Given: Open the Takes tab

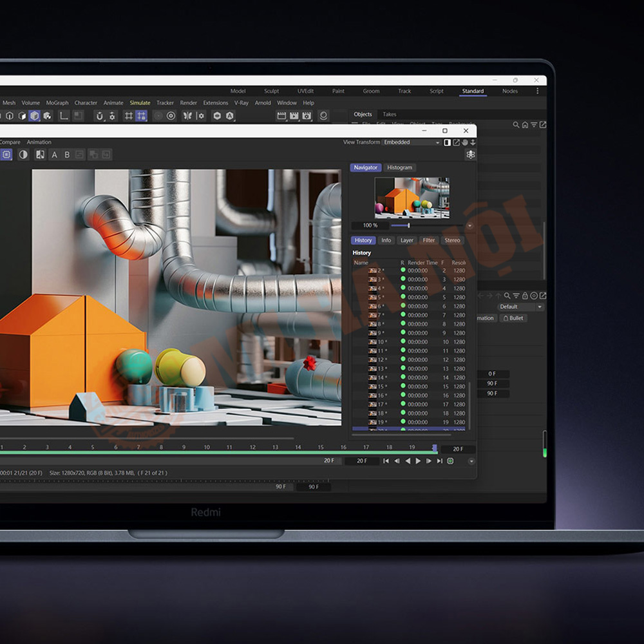Looking at the screenshot, I should (390, 115).
